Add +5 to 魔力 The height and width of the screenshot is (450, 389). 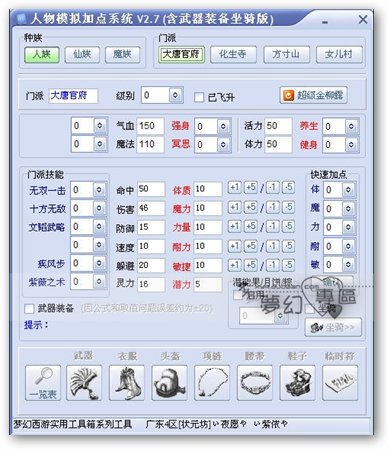tap(250, 207)
